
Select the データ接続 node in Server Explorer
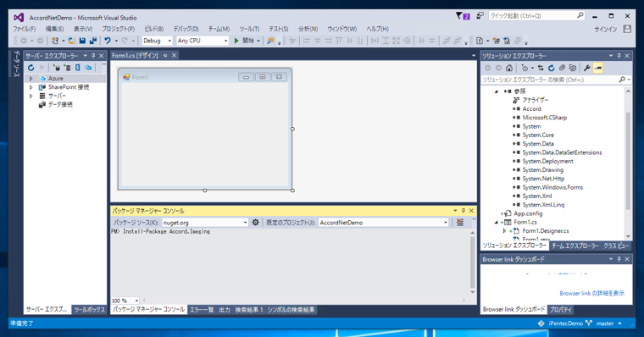[x=60, y=105]
